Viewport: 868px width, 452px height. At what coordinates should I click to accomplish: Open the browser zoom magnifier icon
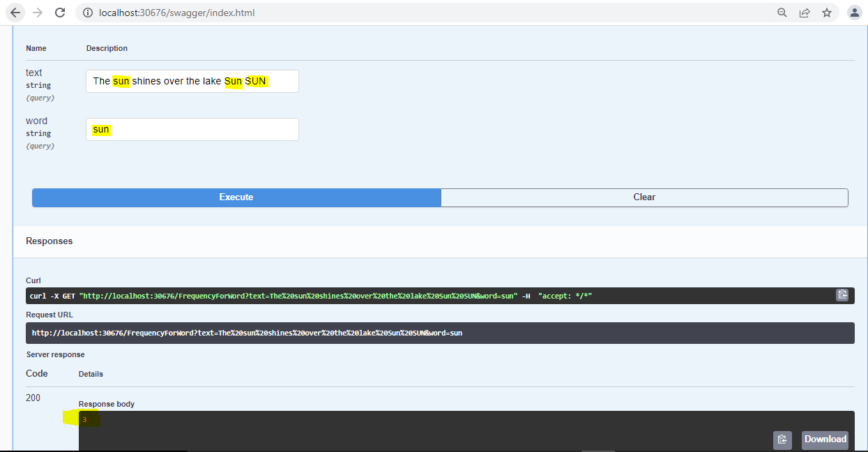click(782, 13)
